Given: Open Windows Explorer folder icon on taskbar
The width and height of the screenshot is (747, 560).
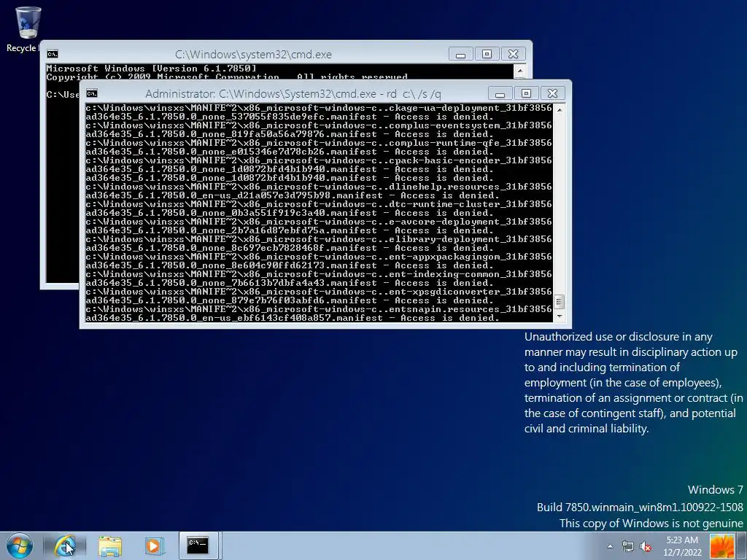Looking at the screenshot, I should tap(110, 545).
